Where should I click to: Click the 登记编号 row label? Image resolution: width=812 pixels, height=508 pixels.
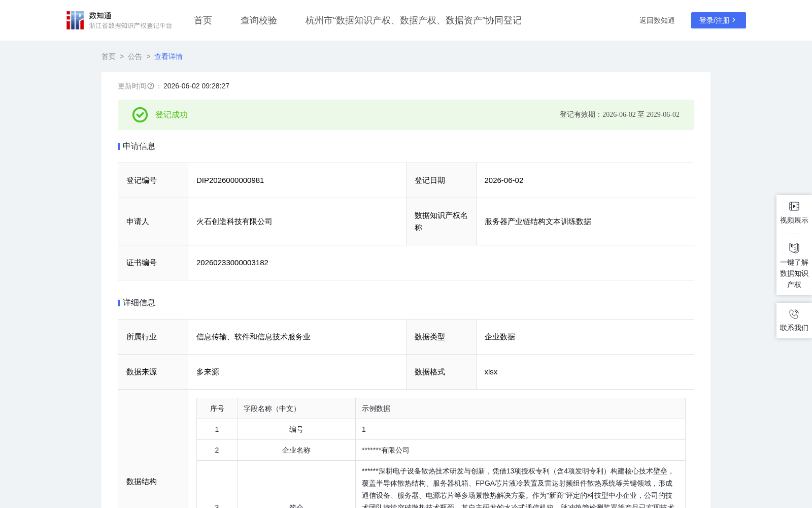click(142, 180)
